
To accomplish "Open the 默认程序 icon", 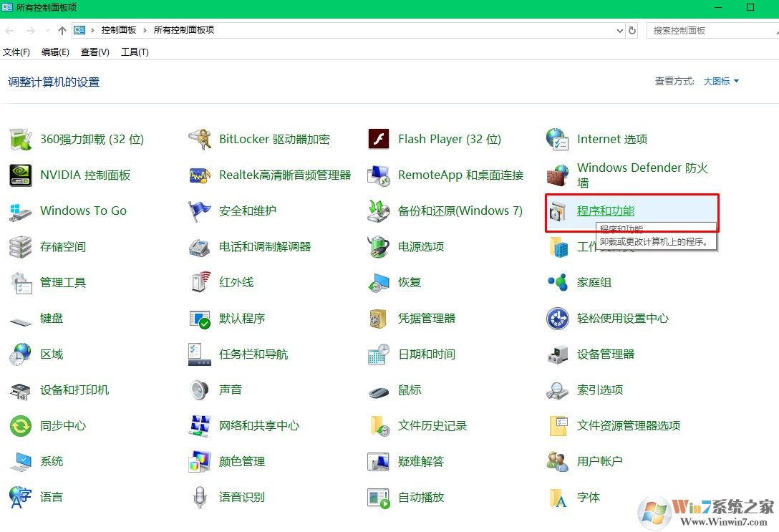I will point(200,319).
